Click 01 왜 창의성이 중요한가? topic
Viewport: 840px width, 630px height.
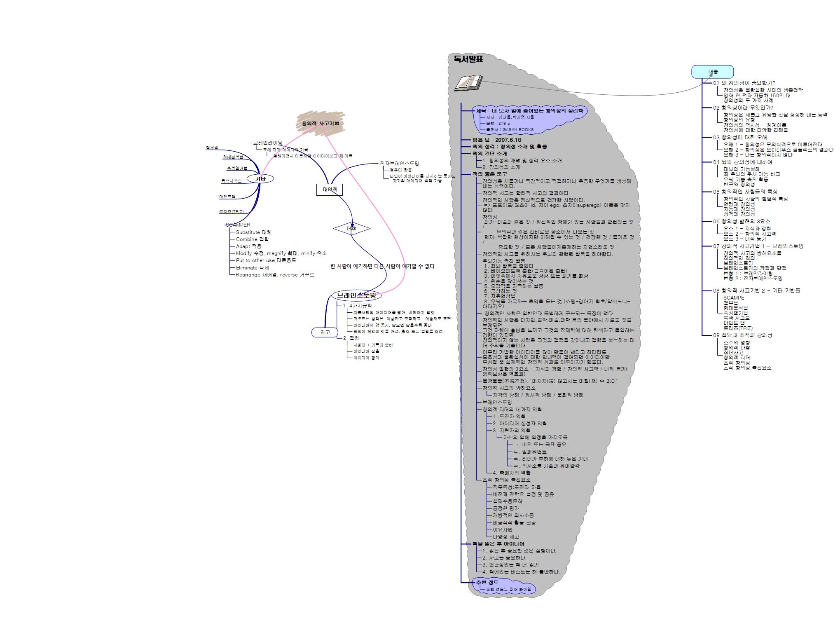(744, 83)
